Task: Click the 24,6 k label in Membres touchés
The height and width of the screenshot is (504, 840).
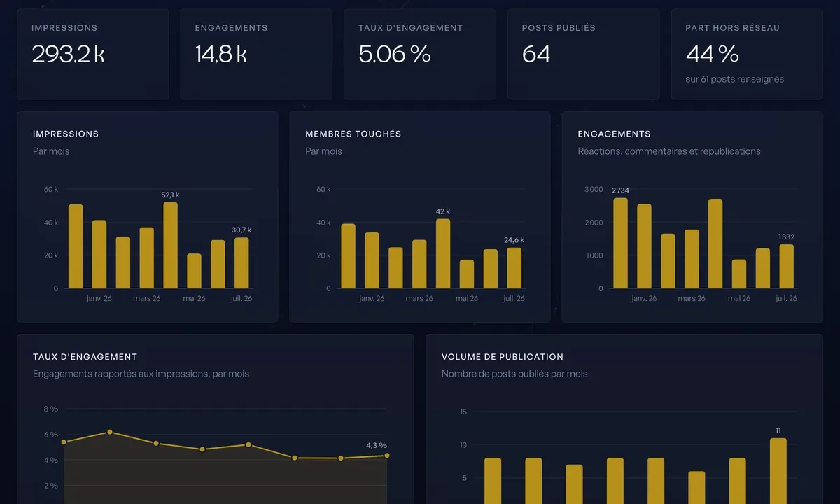Action: pos(514,240)
